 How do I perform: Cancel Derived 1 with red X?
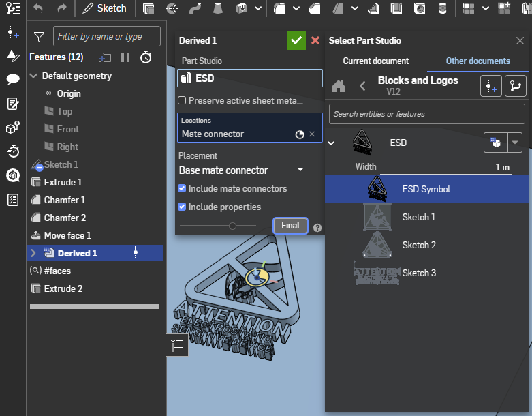pos(315,40)
